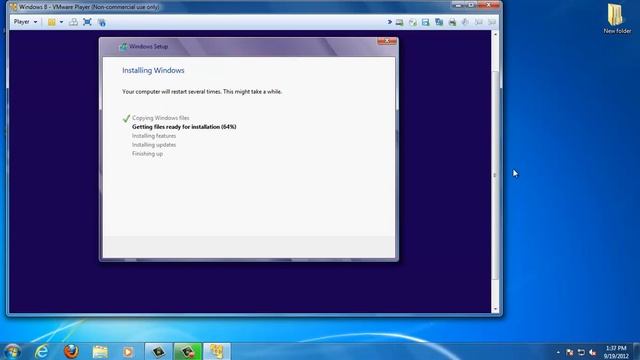Minimize the VMware Player window
This screenshot has width=640, height=360.
tap(458, 5)
